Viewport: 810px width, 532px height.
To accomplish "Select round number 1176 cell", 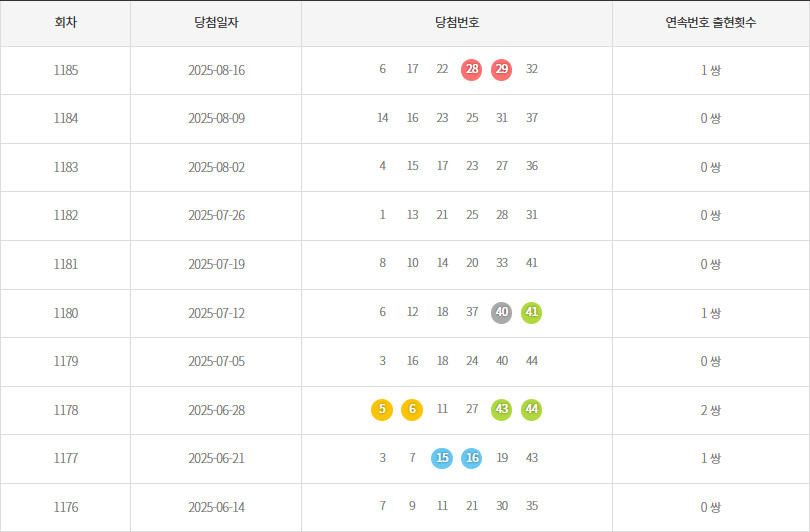I will pyautogui.click(x=66, y=508).
